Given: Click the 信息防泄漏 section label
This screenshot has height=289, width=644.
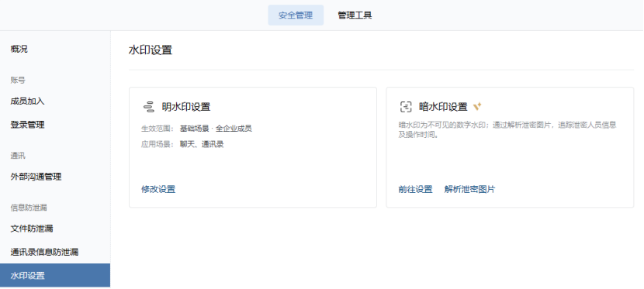Looking at the screenshot, I should click(x=29, y=208).
